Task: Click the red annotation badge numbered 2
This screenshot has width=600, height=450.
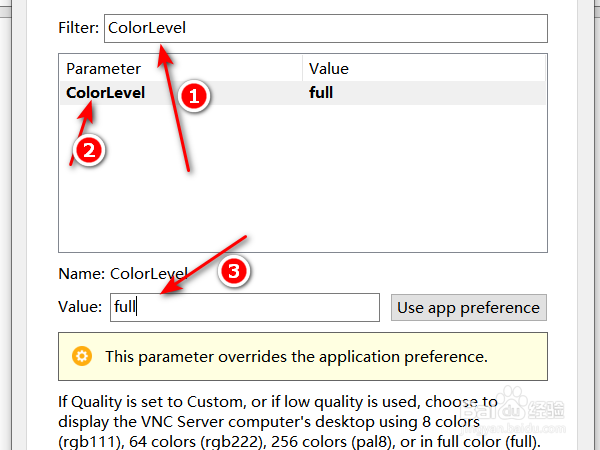Action: [x=89, y=152]
